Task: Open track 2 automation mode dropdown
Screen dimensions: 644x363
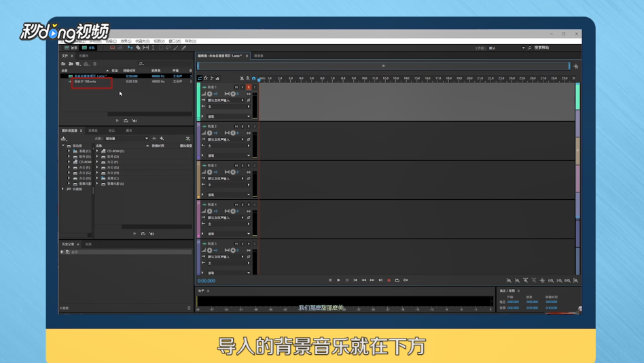Action: [228, 156]
